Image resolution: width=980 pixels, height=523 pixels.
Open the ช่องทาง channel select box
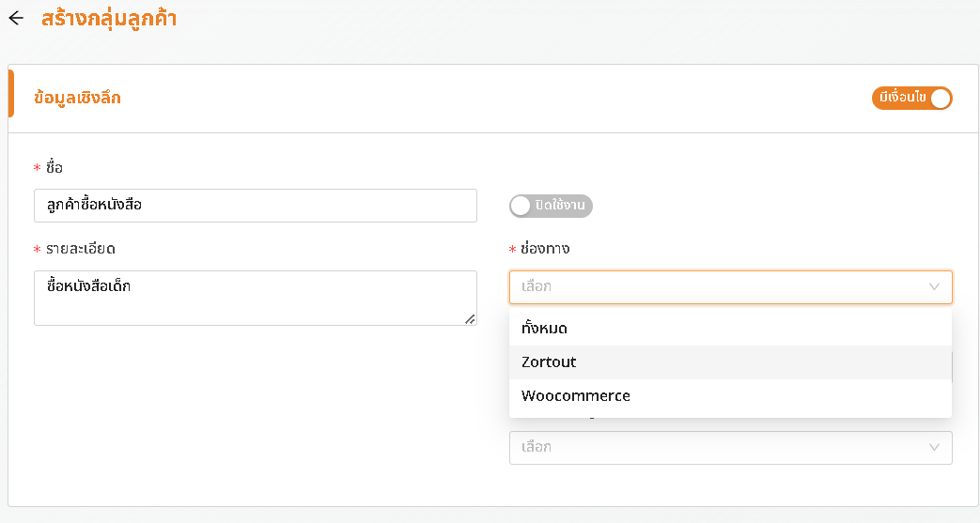click(x=731, y=286)
